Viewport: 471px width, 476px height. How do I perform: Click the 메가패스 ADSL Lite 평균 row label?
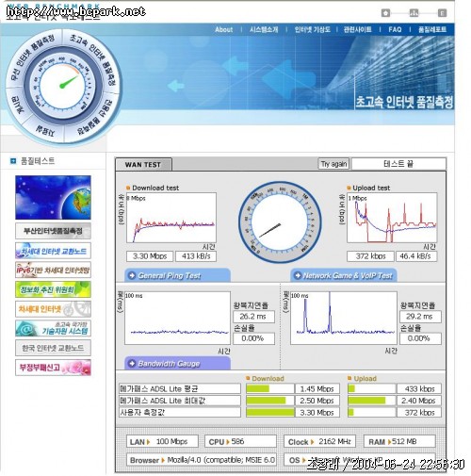pyautogui.click(x=180, y=389)
